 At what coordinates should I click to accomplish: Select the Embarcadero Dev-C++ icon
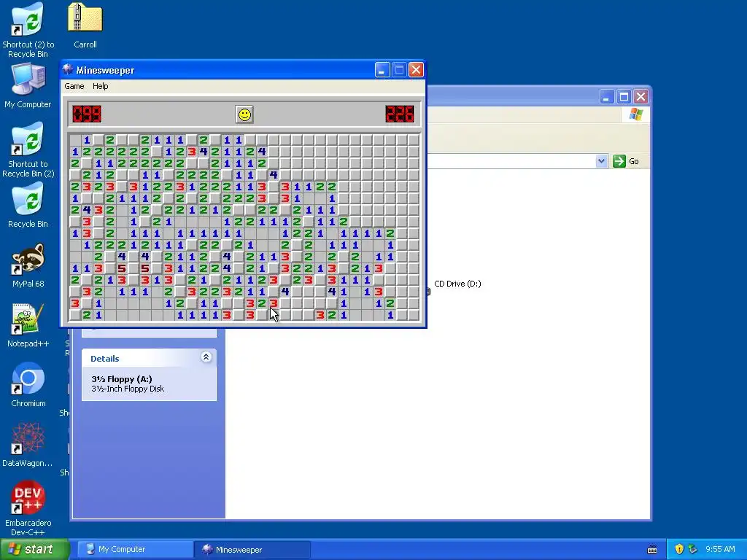(28, 508)
